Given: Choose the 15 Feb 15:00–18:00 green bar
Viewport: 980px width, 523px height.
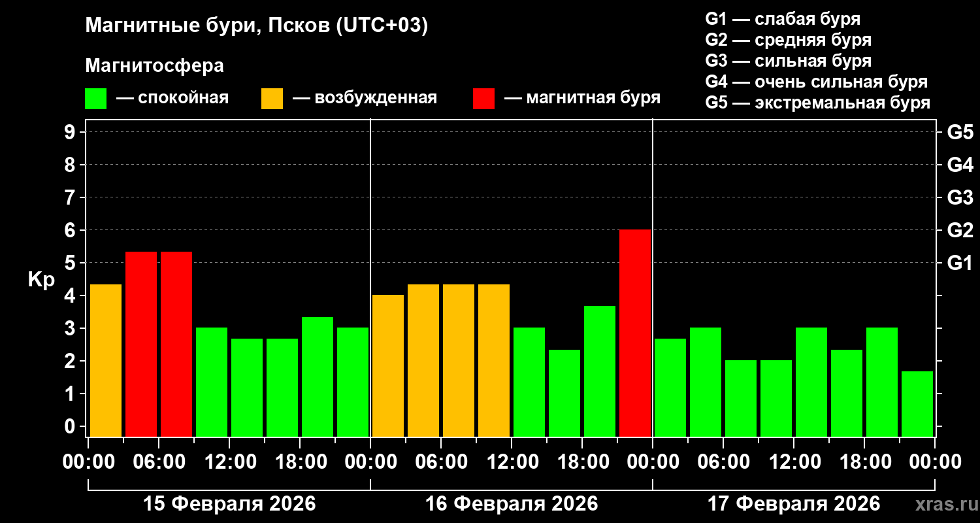Looking at the screenshot, I should coord(282,387).
